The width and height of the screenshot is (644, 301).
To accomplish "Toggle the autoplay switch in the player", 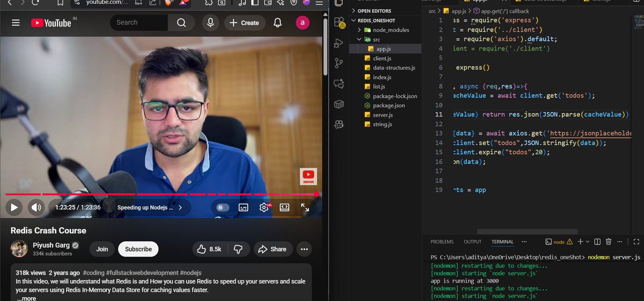I will click(222, 207).
